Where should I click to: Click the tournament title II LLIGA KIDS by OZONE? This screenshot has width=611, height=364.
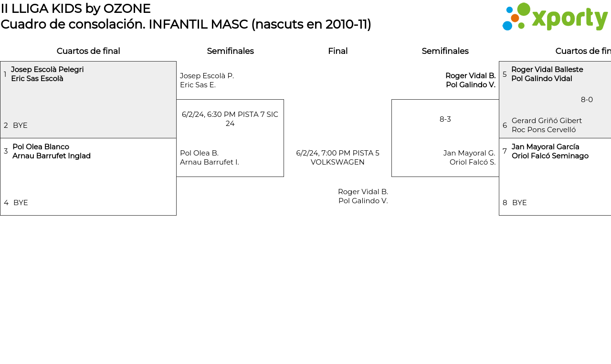point(75,8)
